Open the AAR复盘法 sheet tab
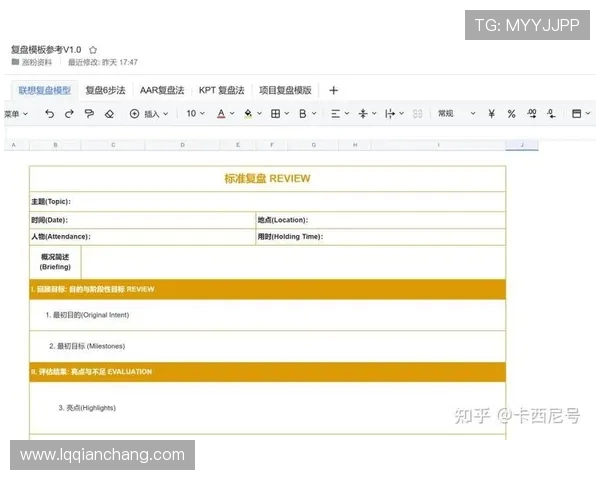 [162, 90]
